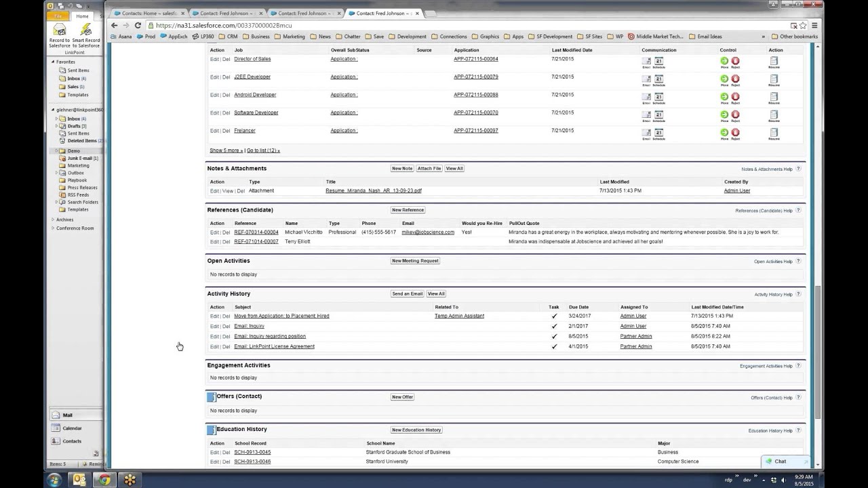
Task: Click Reject icon in Android Developer row
Action: 735,97
